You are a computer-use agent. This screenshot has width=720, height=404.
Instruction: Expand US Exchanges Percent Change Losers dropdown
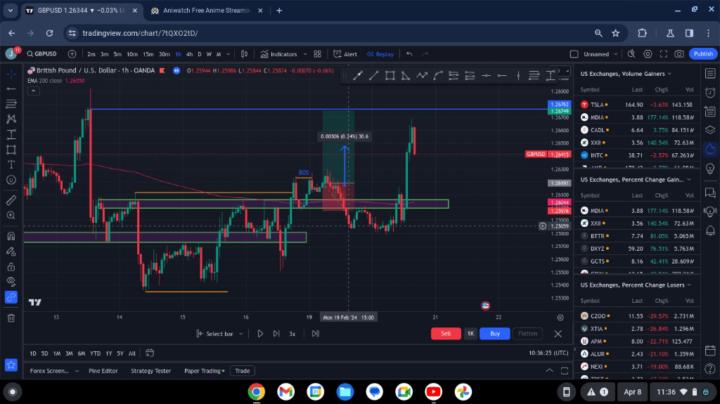tap(689, 285)
